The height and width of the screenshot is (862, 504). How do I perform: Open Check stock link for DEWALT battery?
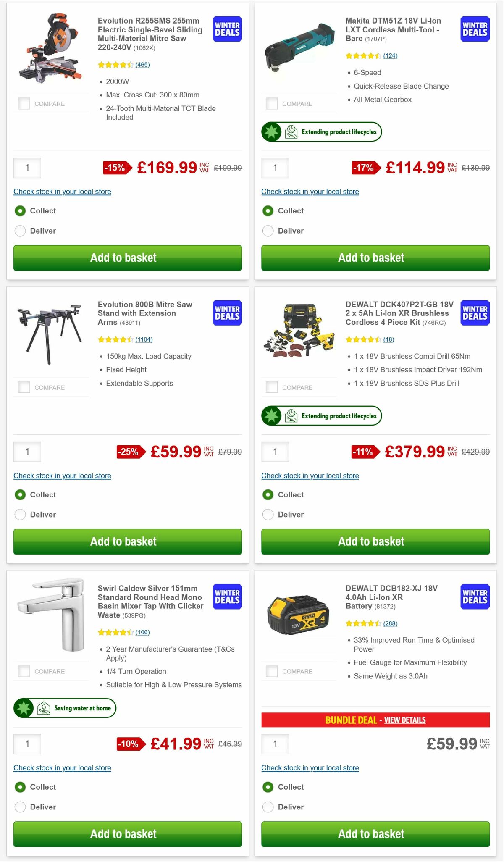[310, 767]
